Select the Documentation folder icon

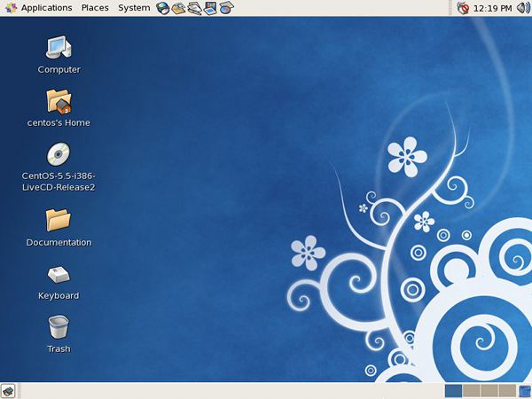[59, 228]
